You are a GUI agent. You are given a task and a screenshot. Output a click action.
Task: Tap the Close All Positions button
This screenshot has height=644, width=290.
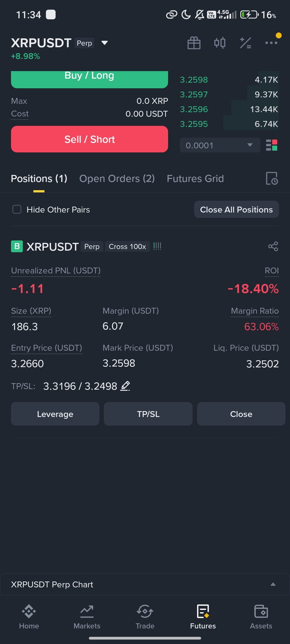coord(236,209)
